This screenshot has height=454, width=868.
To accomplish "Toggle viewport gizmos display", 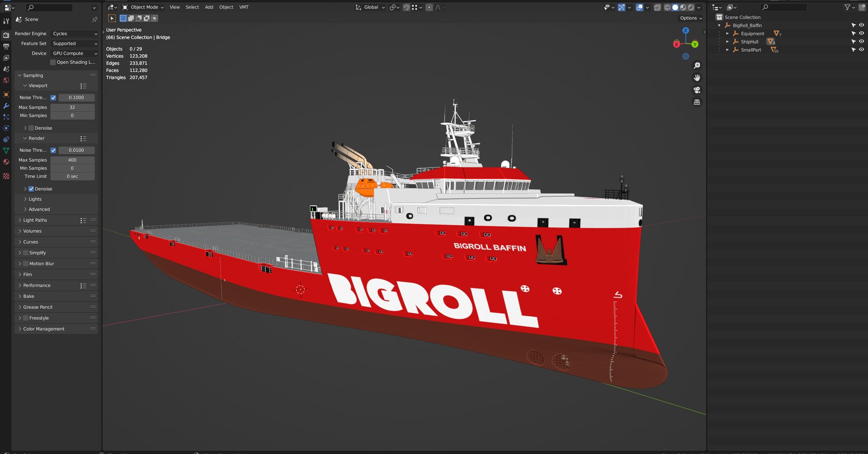I will point(622,7).
